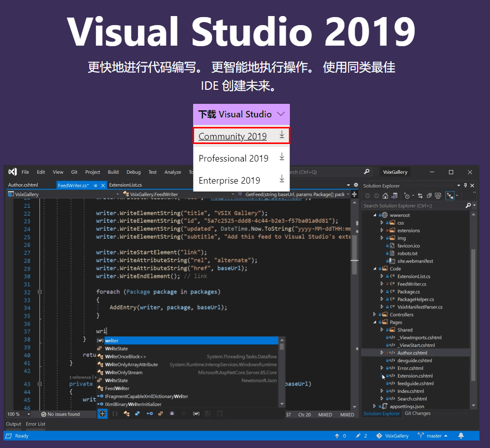The height and width of the screenshot is (448, 490).
Task: Collapse the wwwroot node
Action: click(375, 215)
